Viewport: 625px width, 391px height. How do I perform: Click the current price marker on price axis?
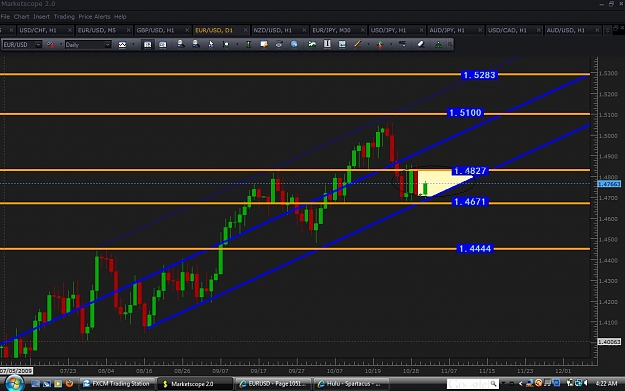[609, 184]
